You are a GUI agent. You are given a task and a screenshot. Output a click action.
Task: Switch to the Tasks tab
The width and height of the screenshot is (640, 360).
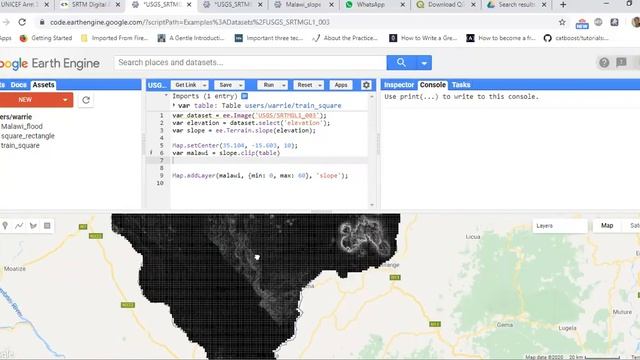point(461,85)
